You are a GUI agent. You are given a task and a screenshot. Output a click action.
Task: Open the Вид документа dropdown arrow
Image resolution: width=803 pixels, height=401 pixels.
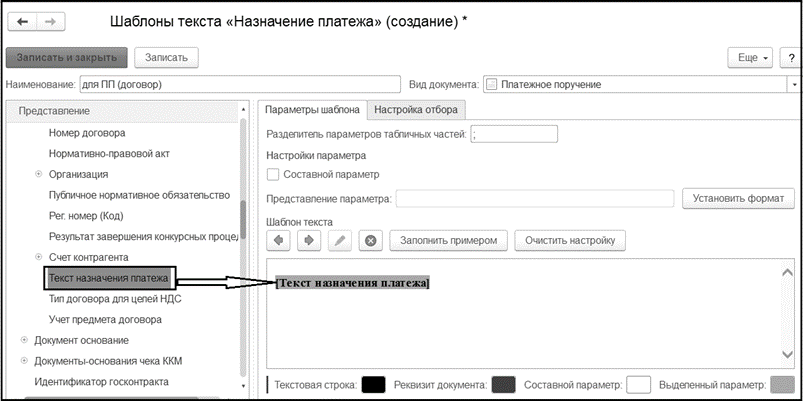click(x=795, y=85)
